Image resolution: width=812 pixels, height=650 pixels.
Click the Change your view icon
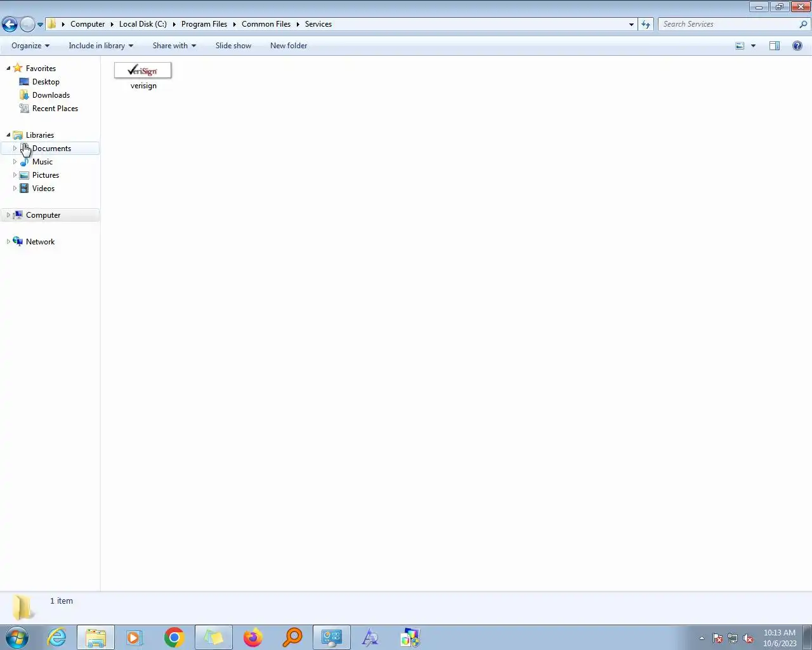[740, 46]
